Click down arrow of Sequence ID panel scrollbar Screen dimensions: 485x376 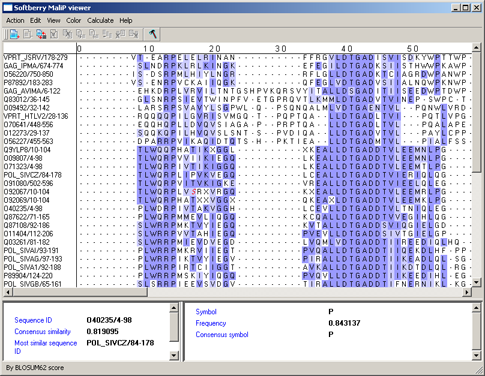click(x=174, y=356)
